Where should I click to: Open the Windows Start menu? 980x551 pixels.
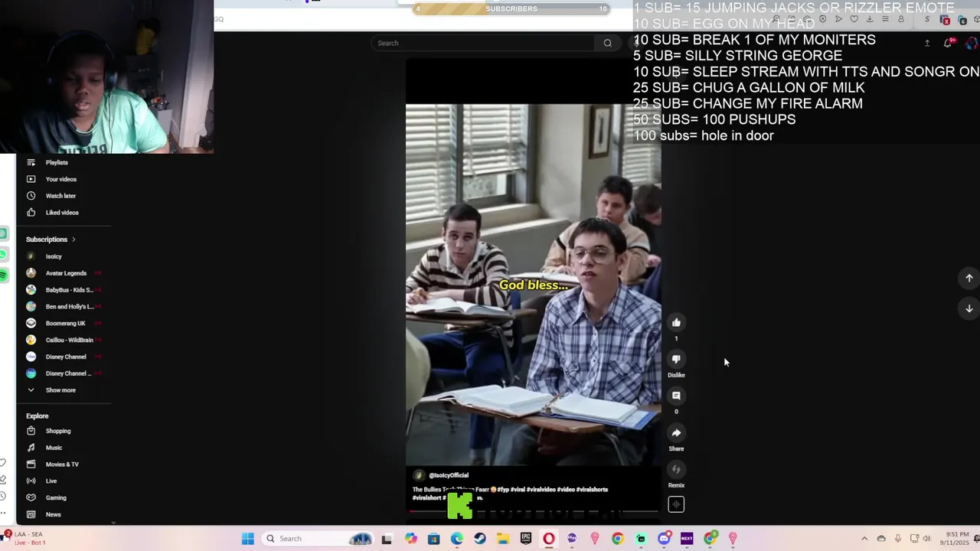[248, 539]
